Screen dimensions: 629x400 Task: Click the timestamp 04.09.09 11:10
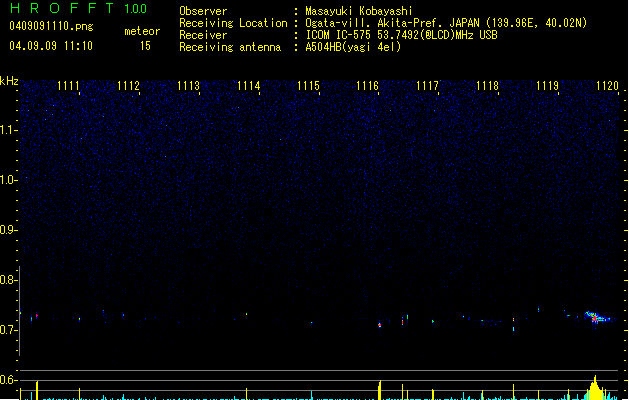click(51, 46)
